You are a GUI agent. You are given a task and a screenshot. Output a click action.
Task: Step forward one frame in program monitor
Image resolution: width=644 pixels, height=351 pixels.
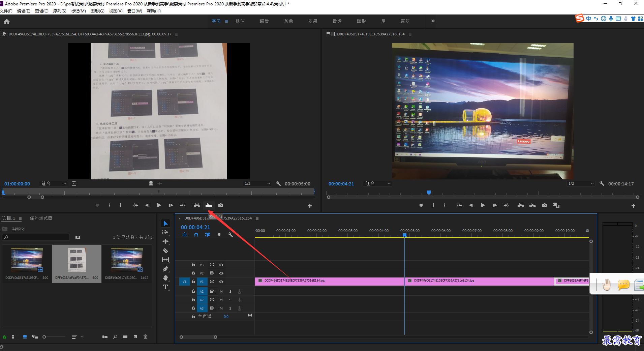[495, 205]
